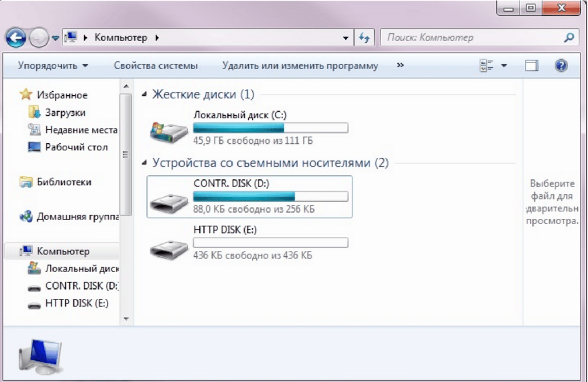Select the HTTP DISK (E:) drive icon

pyautogui.click(x=169, y=249)
